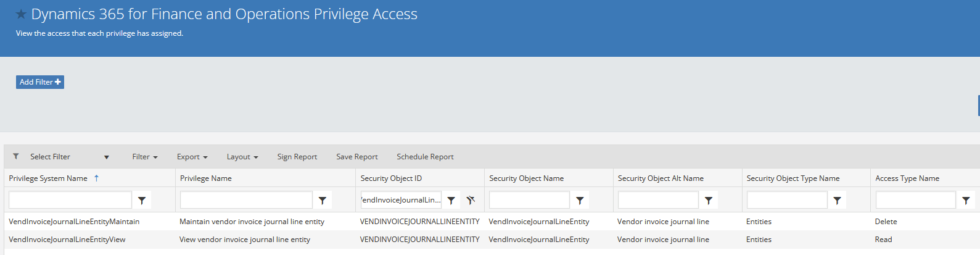Click the Security Object ID column header
The height and width of the screenshot is (255, 980).
point(391,178)
